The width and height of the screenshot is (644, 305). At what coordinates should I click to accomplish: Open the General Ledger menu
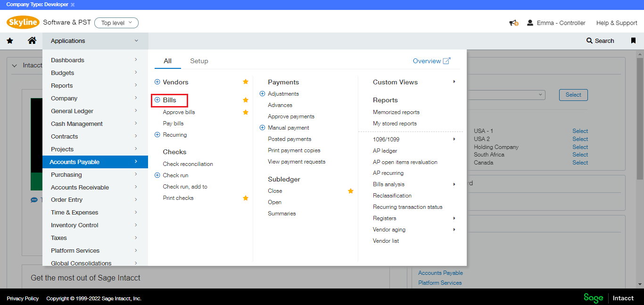[95, 111]
